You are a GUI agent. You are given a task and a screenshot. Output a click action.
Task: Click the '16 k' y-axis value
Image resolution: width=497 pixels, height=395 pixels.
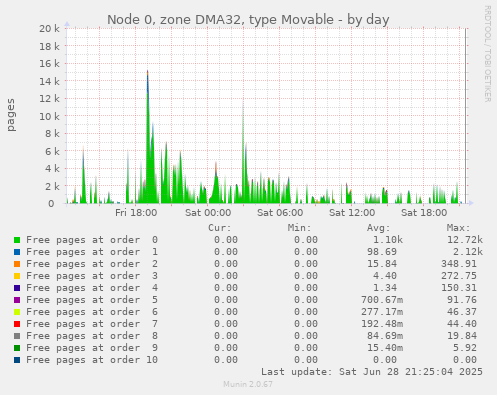point(49,64)
